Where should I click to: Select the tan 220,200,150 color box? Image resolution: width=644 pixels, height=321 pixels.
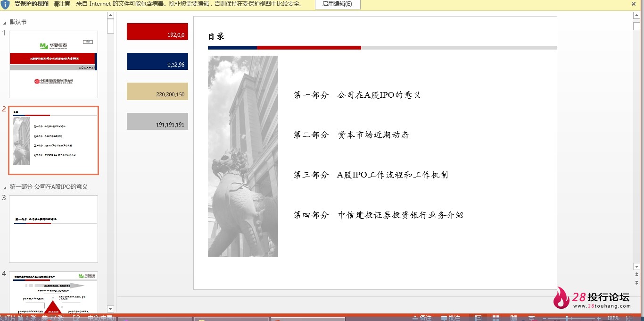[x=157, y=91]
